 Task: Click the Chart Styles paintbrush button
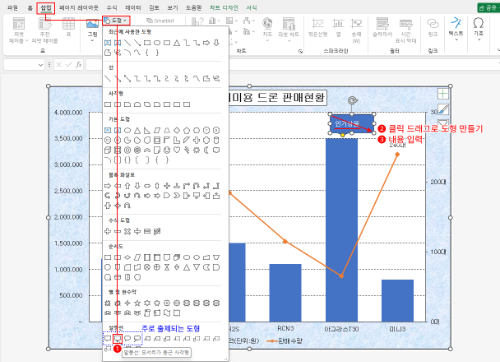click(443, 109)
